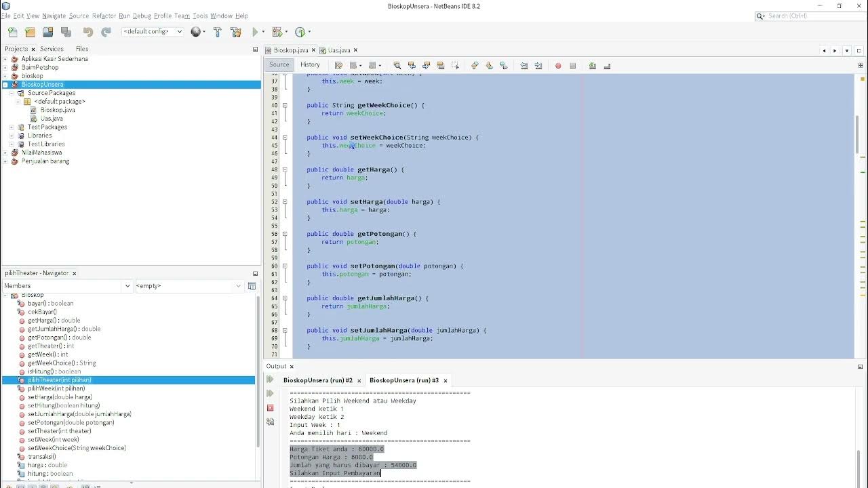Image resolution: width=868 pixels, height=488 pixels.
Task: Click Find Next Occurrence icon
Action: [x=427, y=66]
